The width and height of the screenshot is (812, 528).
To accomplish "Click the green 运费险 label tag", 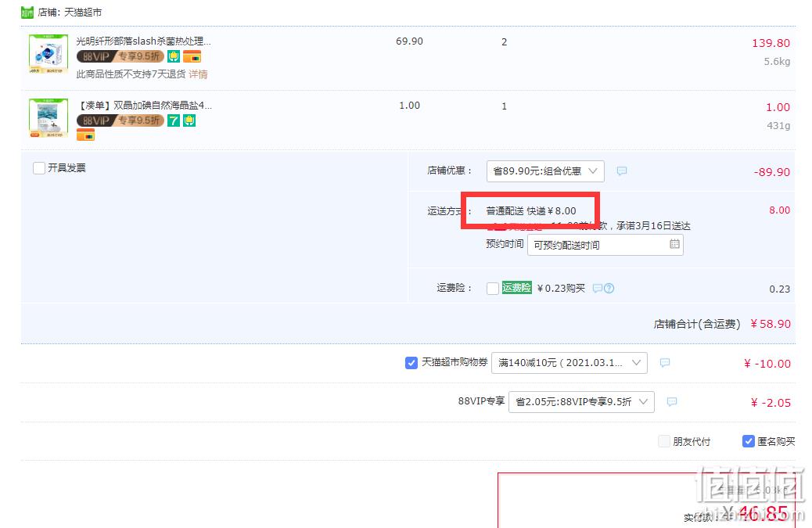I will pos(517,288).
